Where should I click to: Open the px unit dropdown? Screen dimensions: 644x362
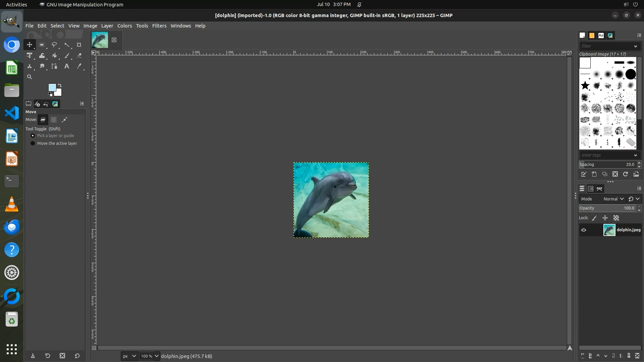pos(129,356)
